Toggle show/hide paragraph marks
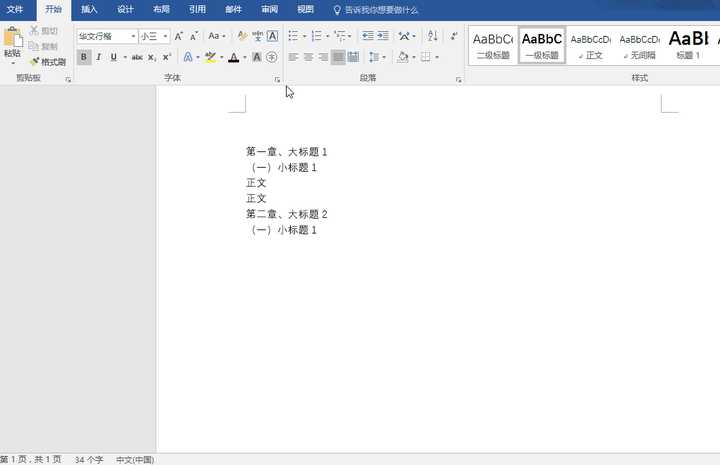Image resolution: width=720 pixels, height=465 pixels. (454, 36)
